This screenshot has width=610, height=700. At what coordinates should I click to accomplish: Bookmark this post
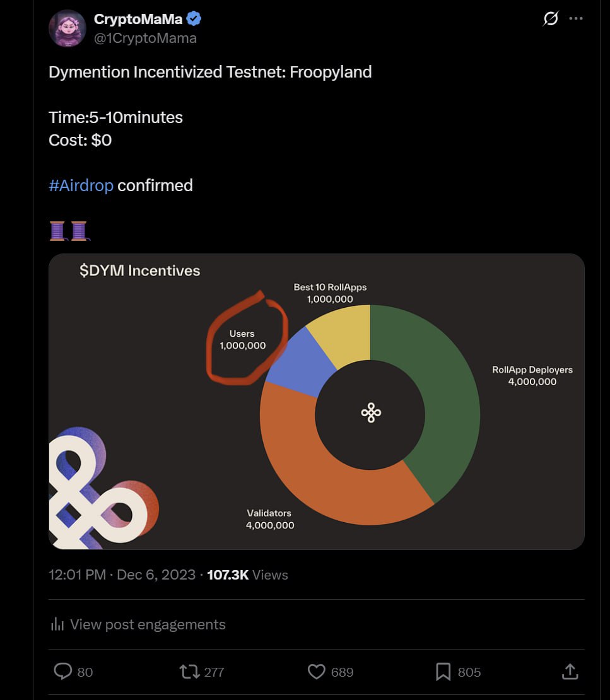click(x=443, y=672)
